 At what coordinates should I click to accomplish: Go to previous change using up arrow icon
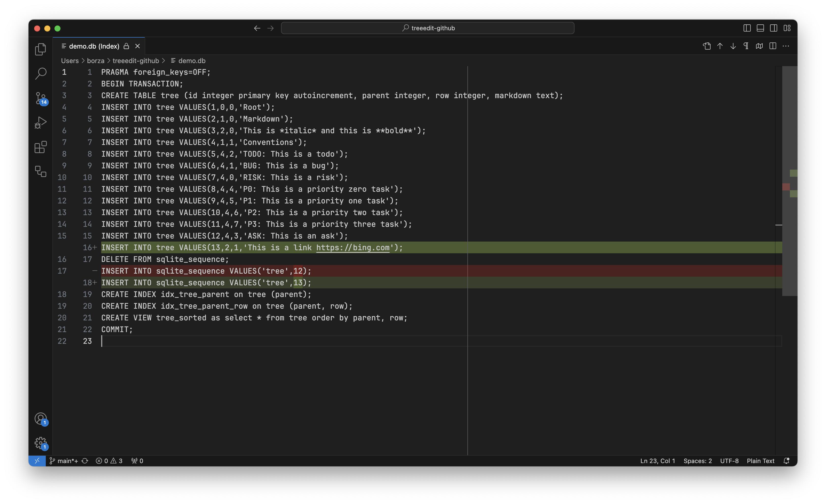click(x=720, y=46)
